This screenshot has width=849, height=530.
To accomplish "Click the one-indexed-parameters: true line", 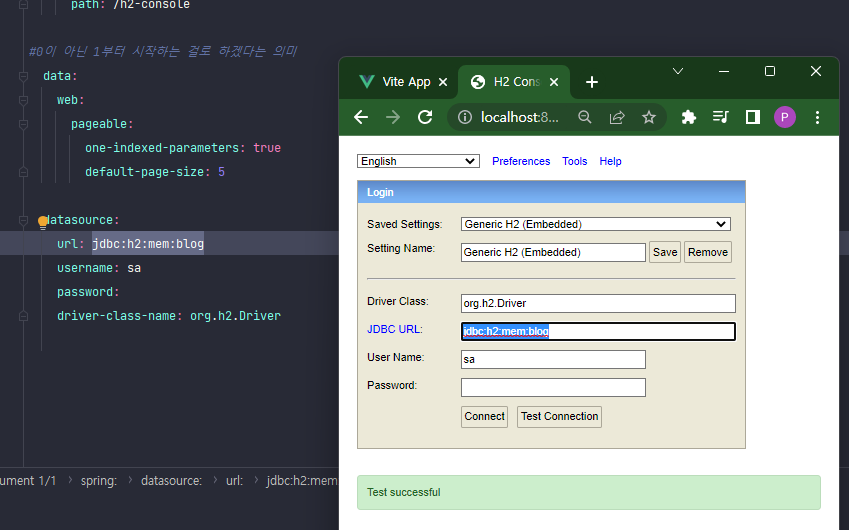I will coord(183,148).
